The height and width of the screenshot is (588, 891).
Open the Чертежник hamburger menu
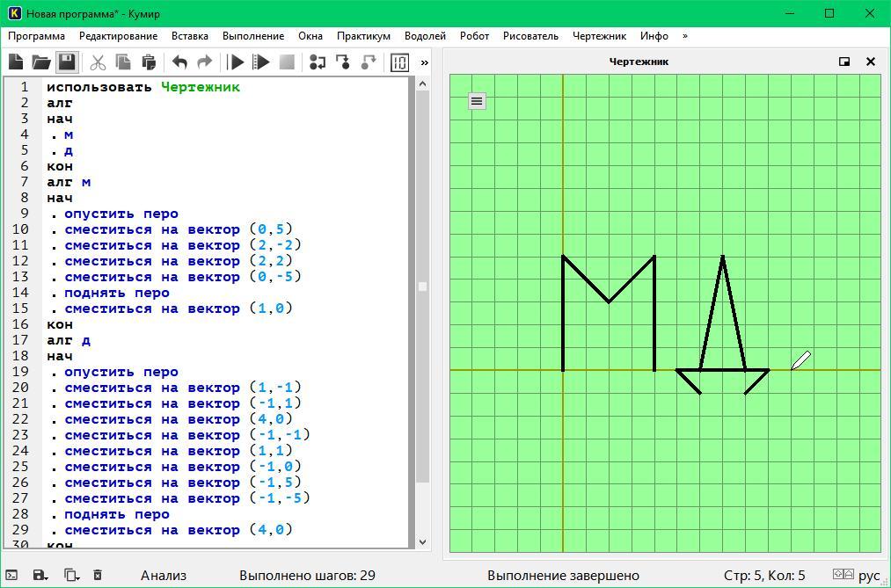point(477,101)
